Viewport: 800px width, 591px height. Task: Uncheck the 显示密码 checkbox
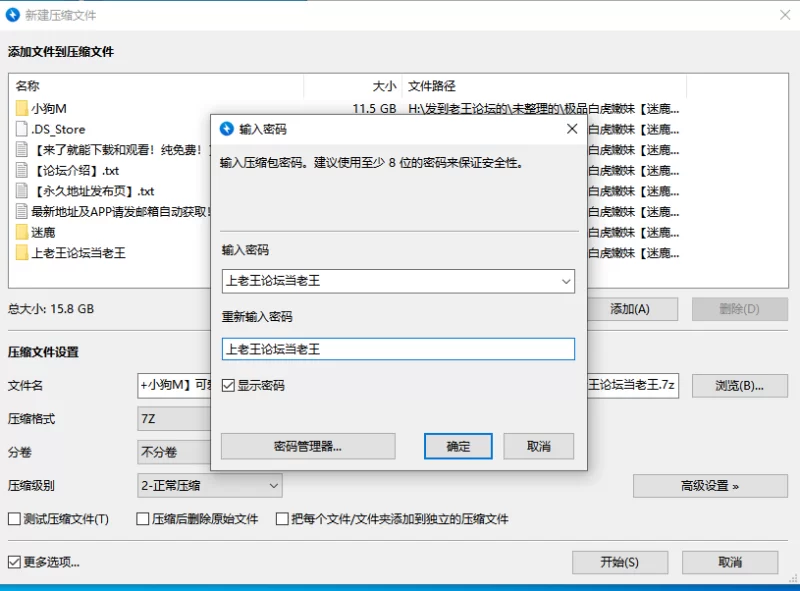pos(228,385)
